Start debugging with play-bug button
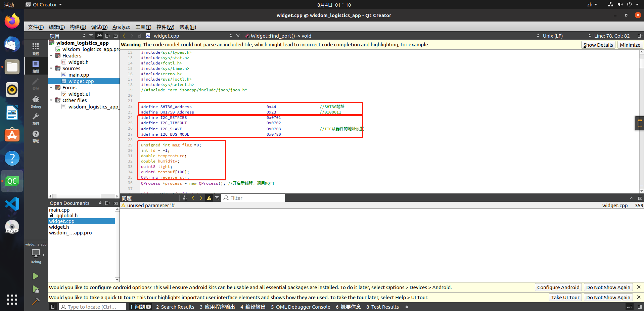Screen dimensions: 644x311 (36, 289)
